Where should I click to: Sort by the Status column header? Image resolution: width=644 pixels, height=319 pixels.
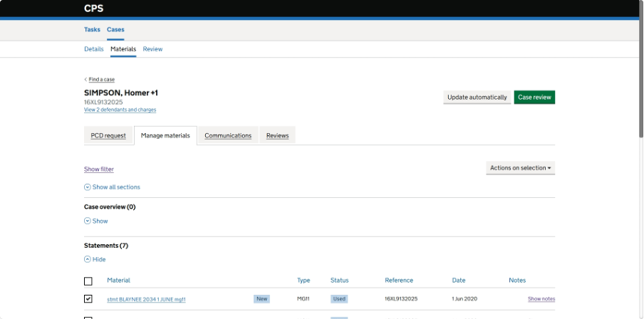click(339, 281)
